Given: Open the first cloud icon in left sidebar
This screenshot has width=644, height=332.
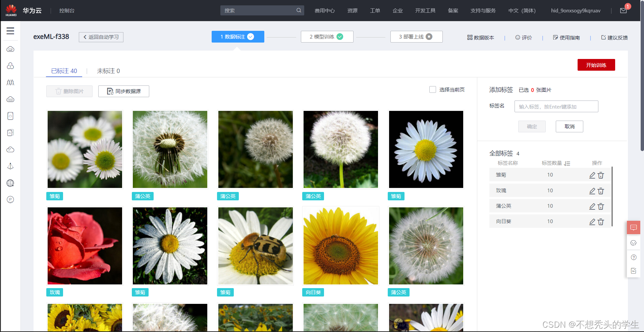Looking at the screenshot, I should pos(10,49).
